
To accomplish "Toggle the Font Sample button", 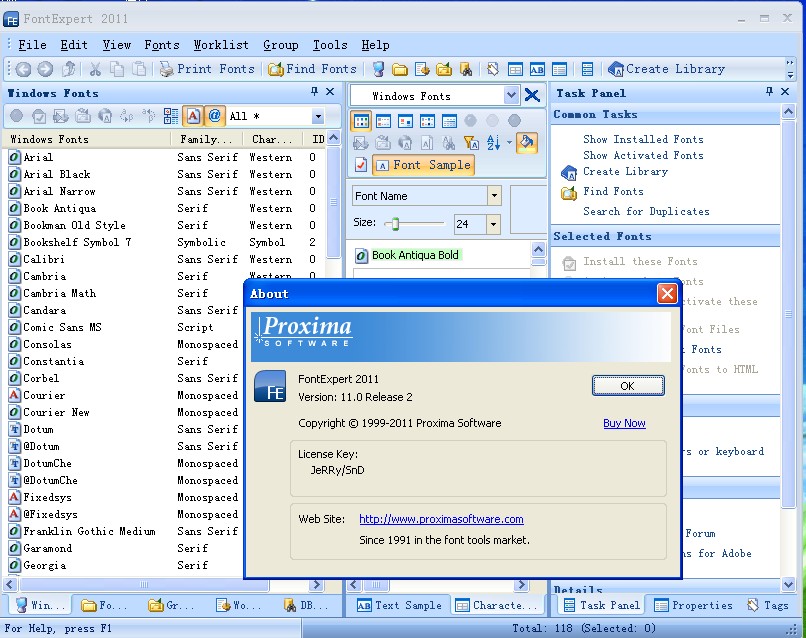I will pyautogui.click(x=422, y=165).
